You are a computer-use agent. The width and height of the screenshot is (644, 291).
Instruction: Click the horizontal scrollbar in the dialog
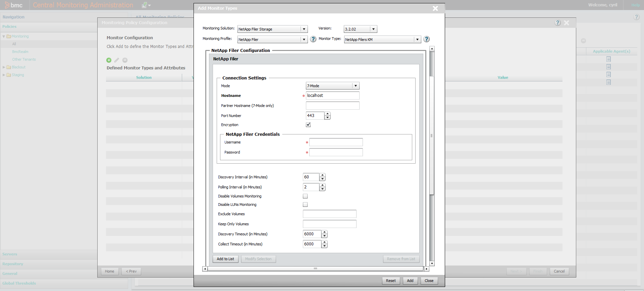pos(315,269)
